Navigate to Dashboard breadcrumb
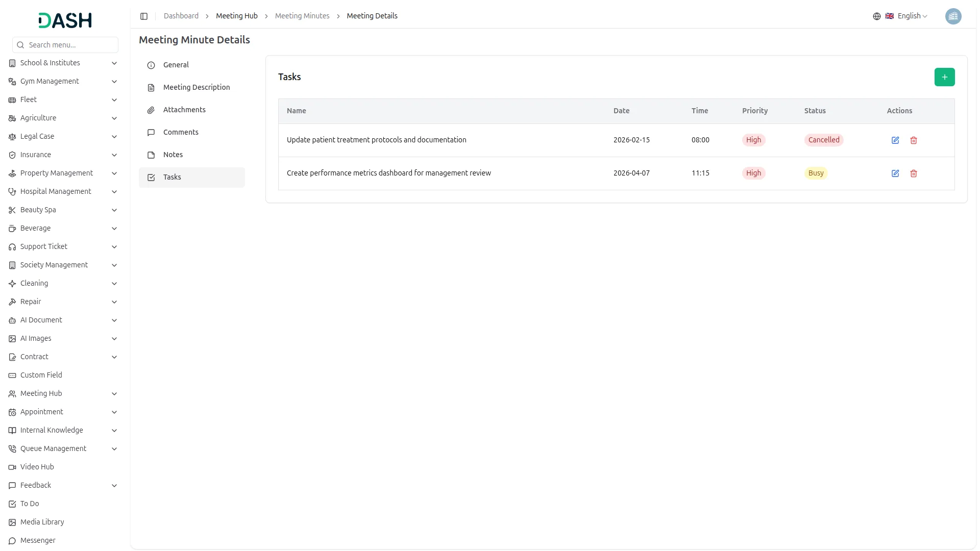980x551 pixels. pos(181,16)
